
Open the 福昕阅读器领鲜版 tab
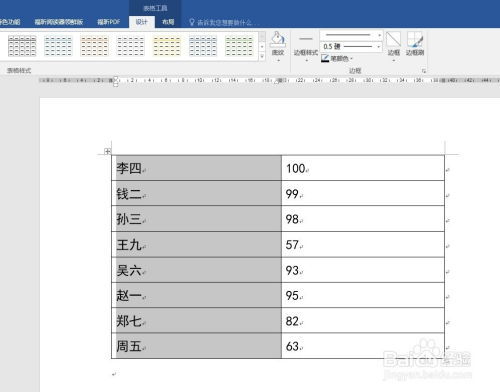[x=59, y=22]
